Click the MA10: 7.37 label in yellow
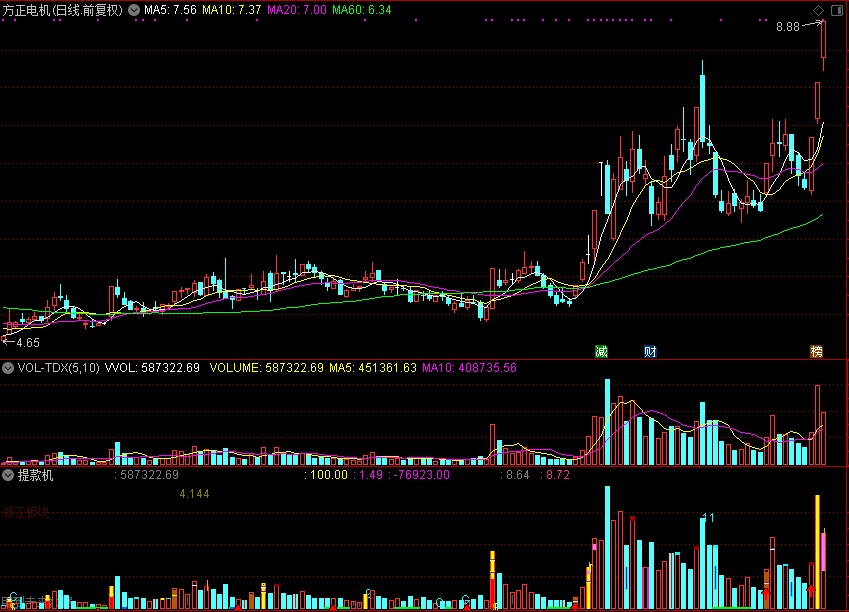 (231, 10)
